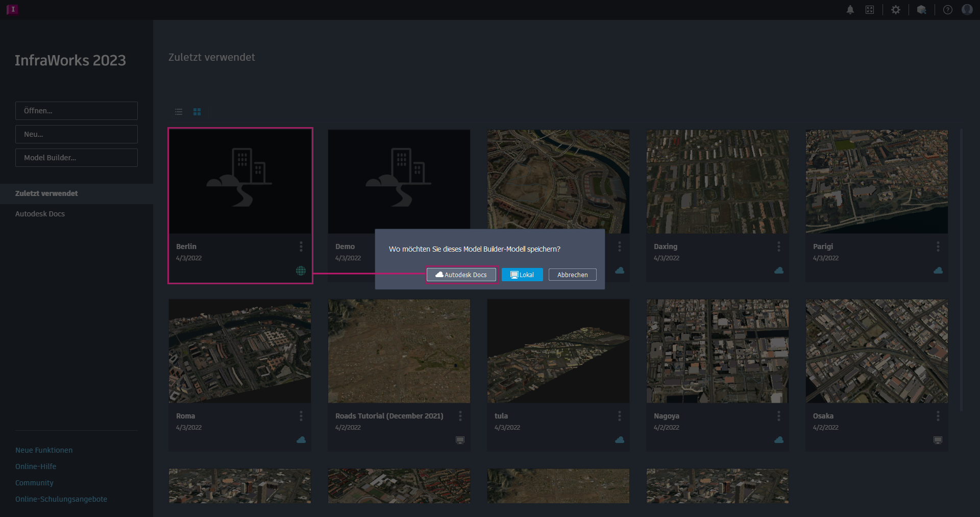Click the cloud icon on Daxing card
Screen dimensions: 980x517
(x=779, y=270)
